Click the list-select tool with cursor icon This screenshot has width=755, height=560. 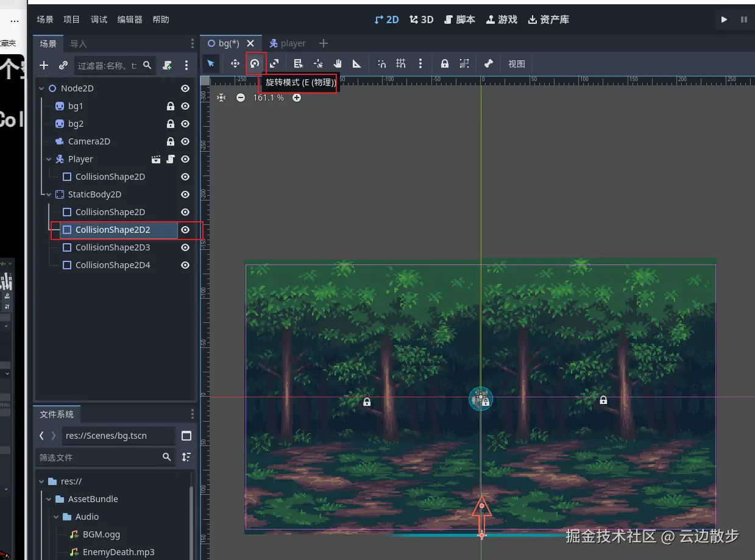point(298,63)
